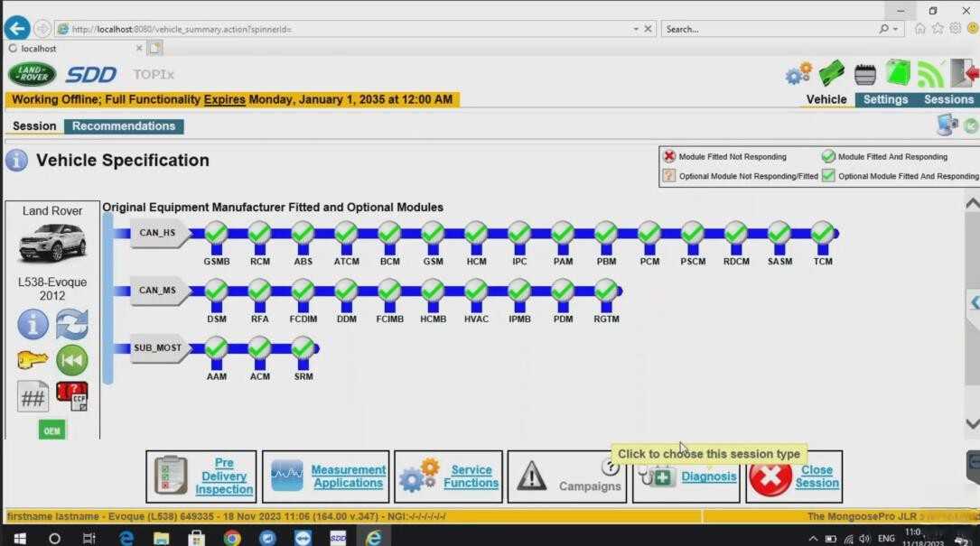Click the green rewind icon
Image resolution: width=980 pixels, height=546 pixels.
coord(72,360)
